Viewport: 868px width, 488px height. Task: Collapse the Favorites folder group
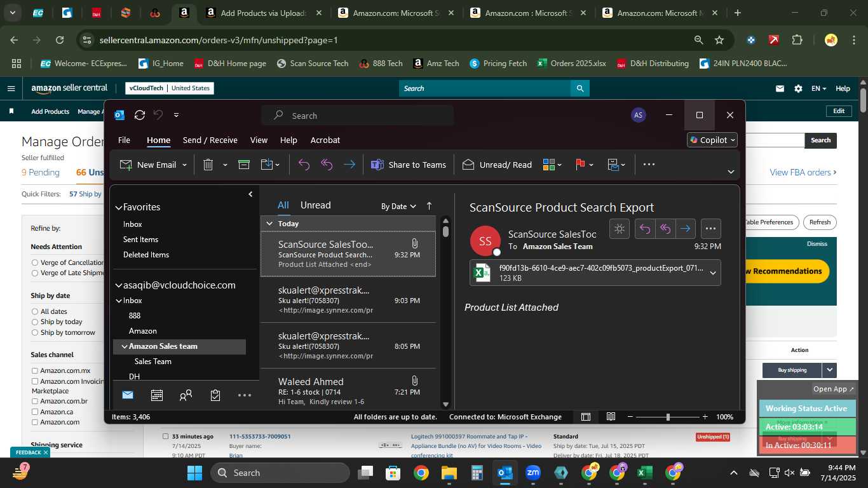[118, 207]
